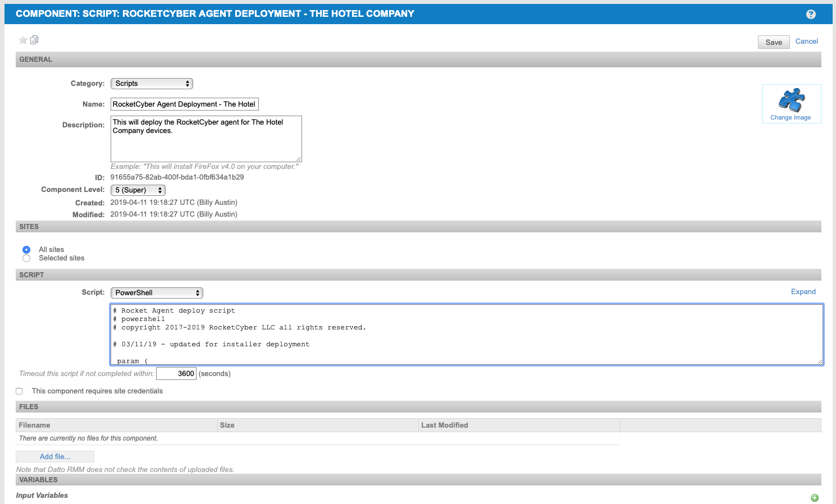
Task: Mark component as favorite with star icon
Action: 23,40
